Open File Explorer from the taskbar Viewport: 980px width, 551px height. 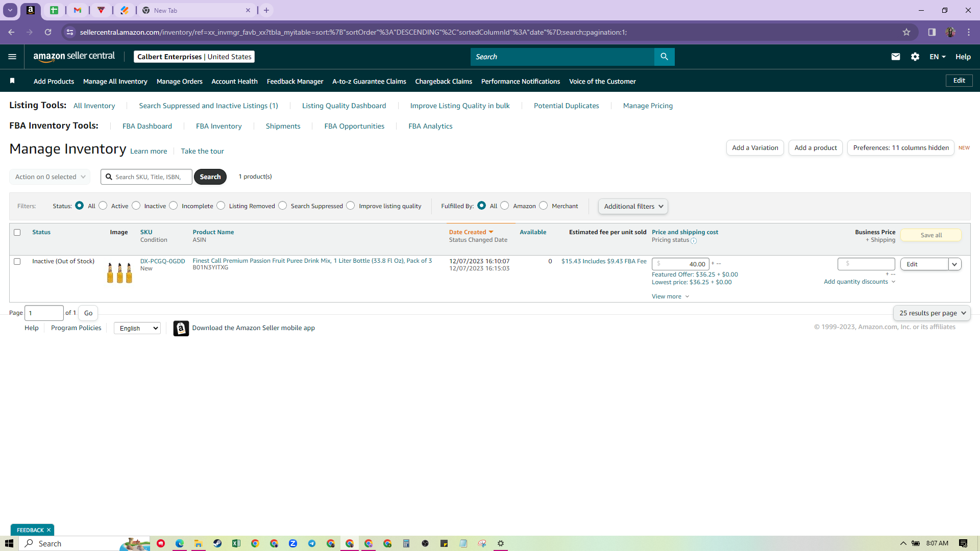point(199,543)
